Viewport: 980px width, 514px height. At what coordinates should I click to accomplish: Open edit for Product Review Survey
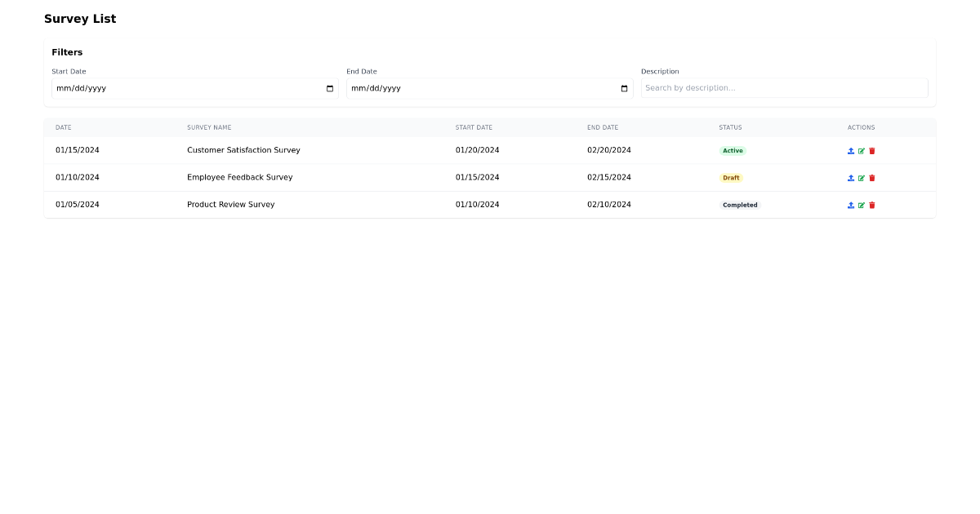click(x=862, y=206)
